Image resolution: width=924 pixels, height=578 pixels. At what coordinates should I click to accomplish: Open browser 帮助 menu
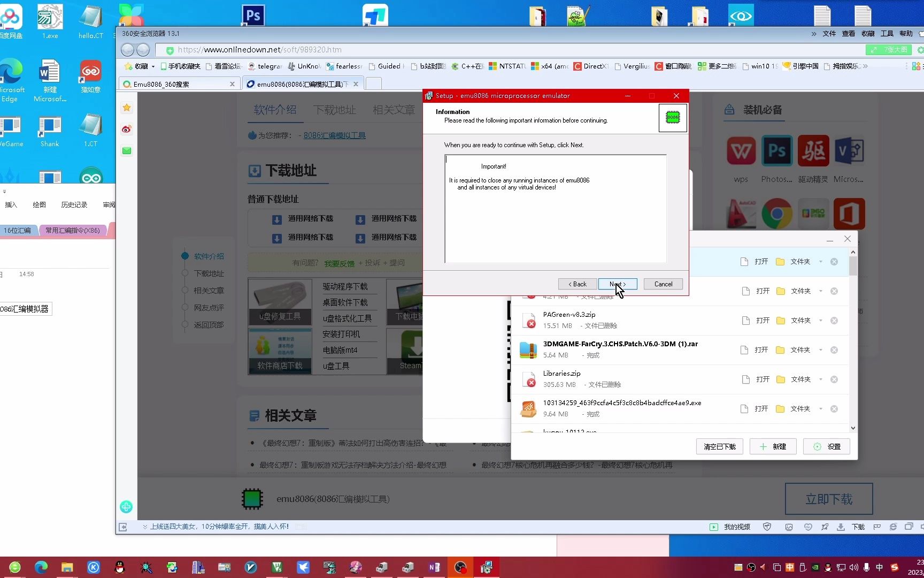pos(906,34)
